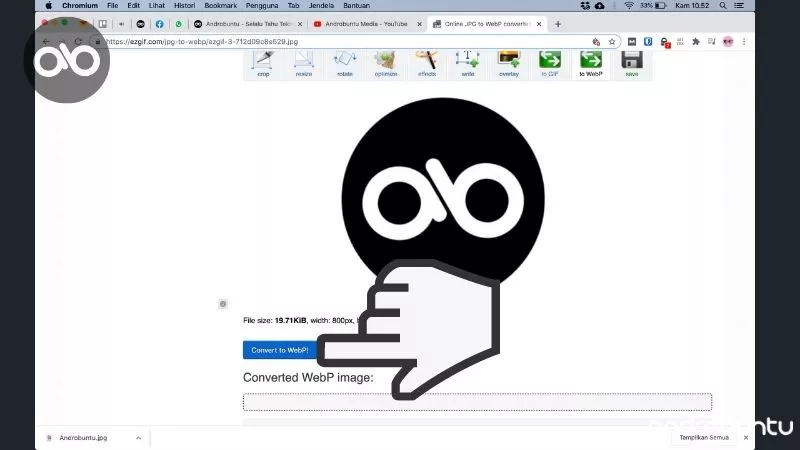
Task: Open the optimize tool
Action: pyautogui.click(x=386, y=64)
